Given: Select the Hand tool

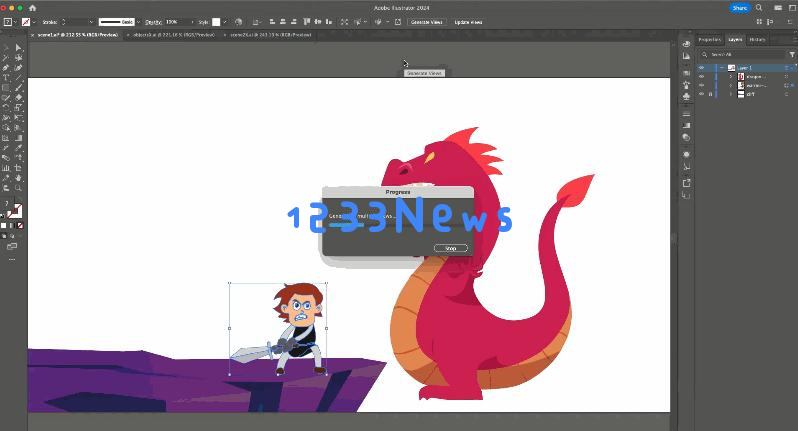Looking at the screenshot, I should (x=18, y=178).
